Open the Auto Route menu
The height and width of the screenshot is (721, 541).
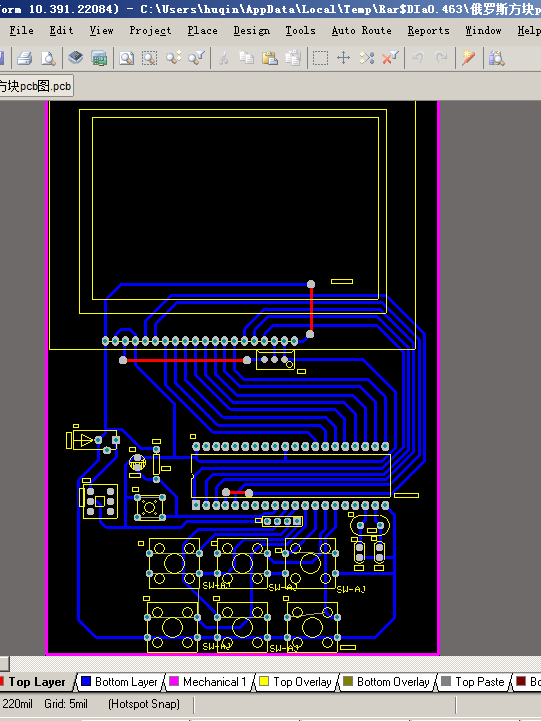click(x=362, y=30)
